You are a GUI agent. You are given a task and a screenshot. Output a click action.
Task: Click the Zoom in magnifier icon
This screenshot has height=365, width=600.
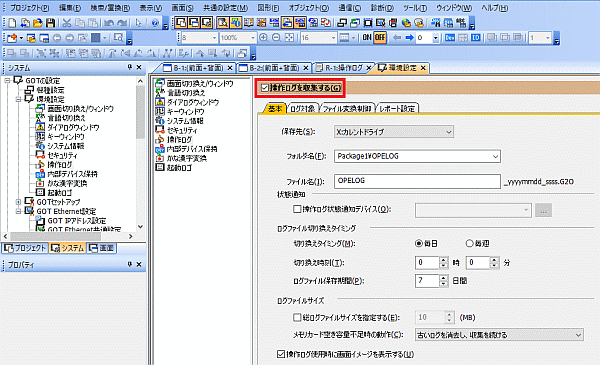point(264,37)
